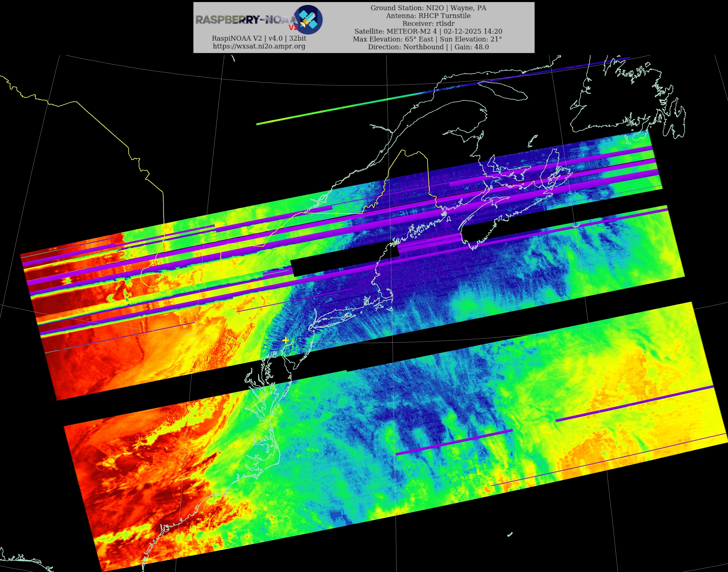The height and width of the screenshot is (572, 728).
Task: Click the yellow crosshair ground station marker
Action: click(286, 340)
